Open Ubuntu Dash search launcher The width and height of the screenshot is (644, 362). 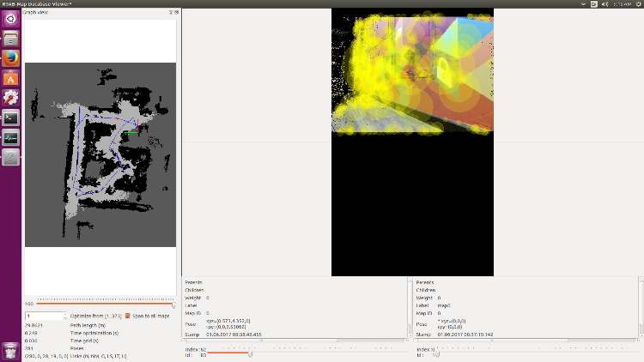(x=10, y=20)
